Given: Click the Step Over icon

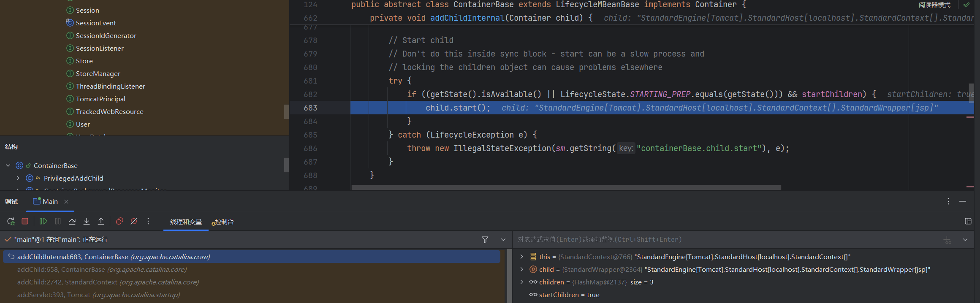Looking at the screenshot, I should 72,222.
